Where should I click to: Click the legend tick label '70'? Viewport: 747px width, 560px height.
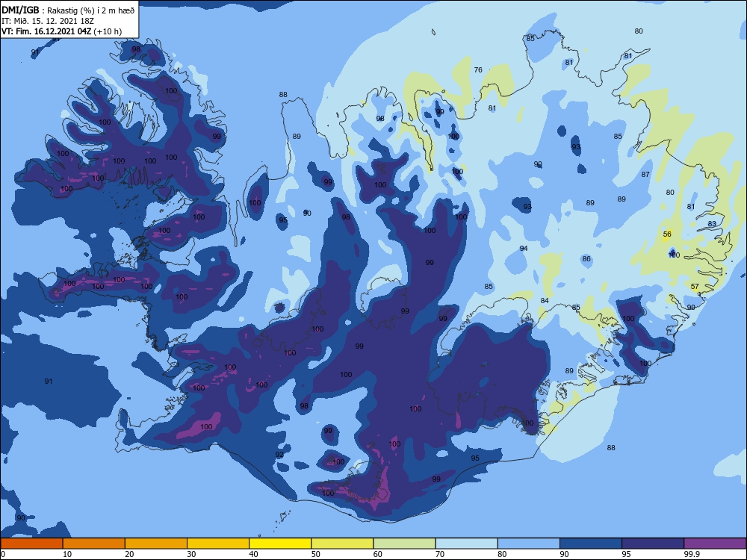pos(440,554)
